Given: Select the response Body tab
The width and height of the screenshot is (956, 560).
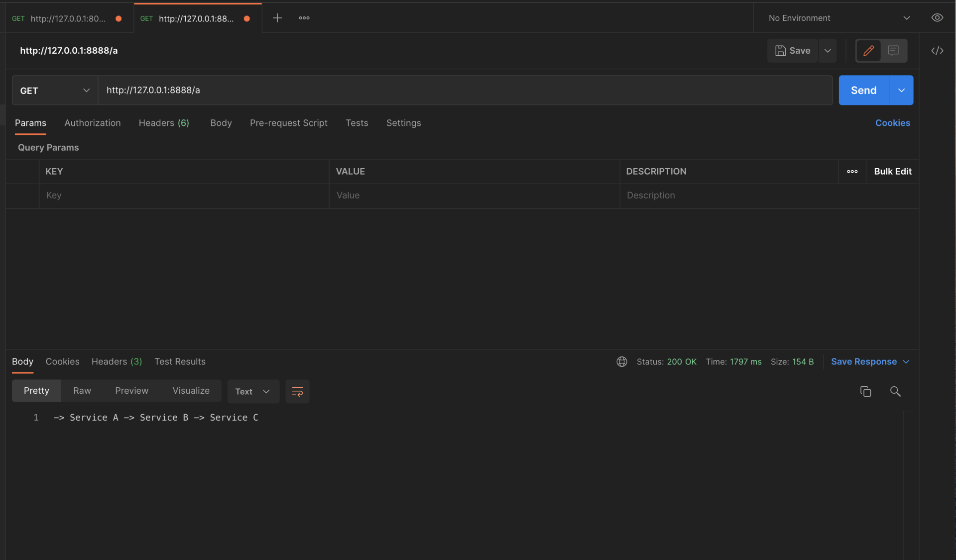Looking at the screenshot, I should (x=22, y=362).
